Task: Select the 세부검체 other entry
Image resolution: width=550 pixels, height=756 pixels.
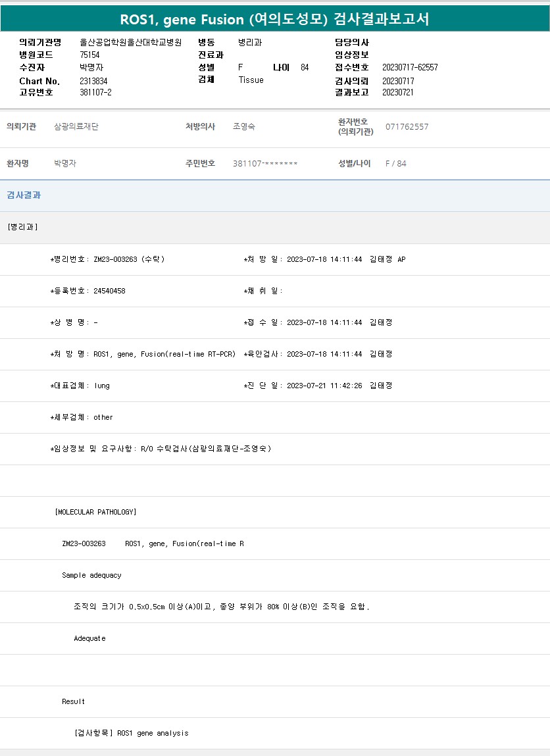Action: click(x=103, y=417)
